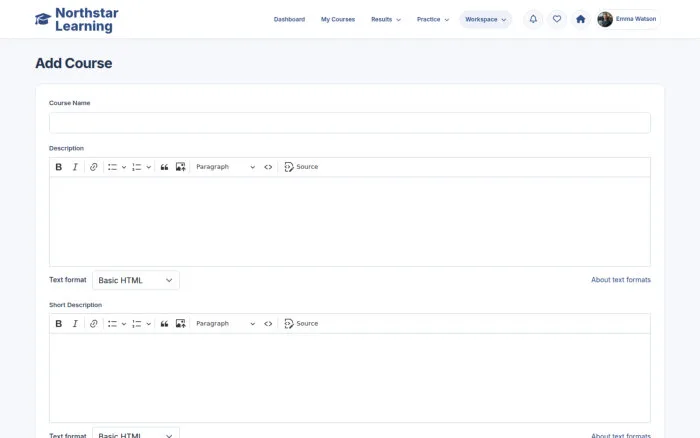Insert link in Description editor
The height and width of the screenshot is (438, 700).
93,167
